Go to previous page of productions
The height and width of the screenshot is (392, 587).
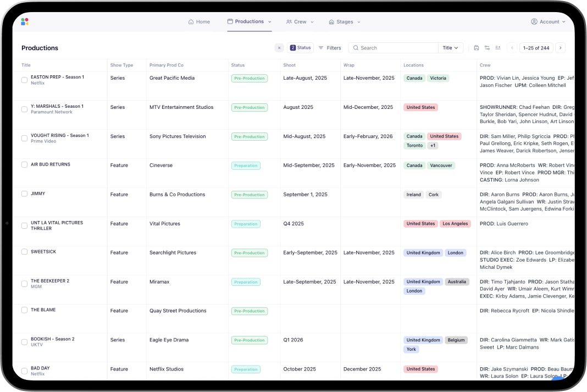512,48
